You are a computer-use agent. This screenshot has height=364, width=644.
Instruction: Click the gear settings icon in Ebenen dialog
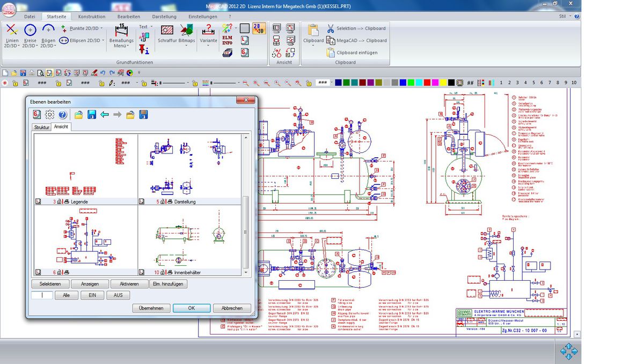click(x=50, y=114)
